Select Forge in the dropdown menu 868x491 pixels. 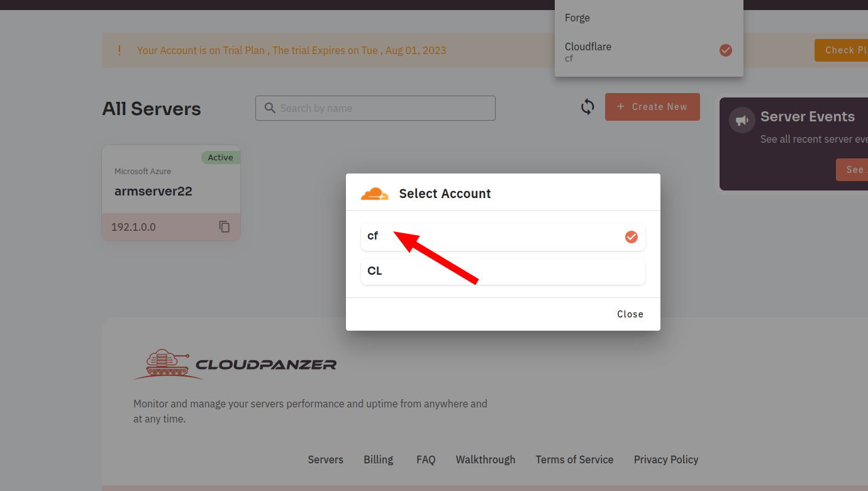pos(649,18)
